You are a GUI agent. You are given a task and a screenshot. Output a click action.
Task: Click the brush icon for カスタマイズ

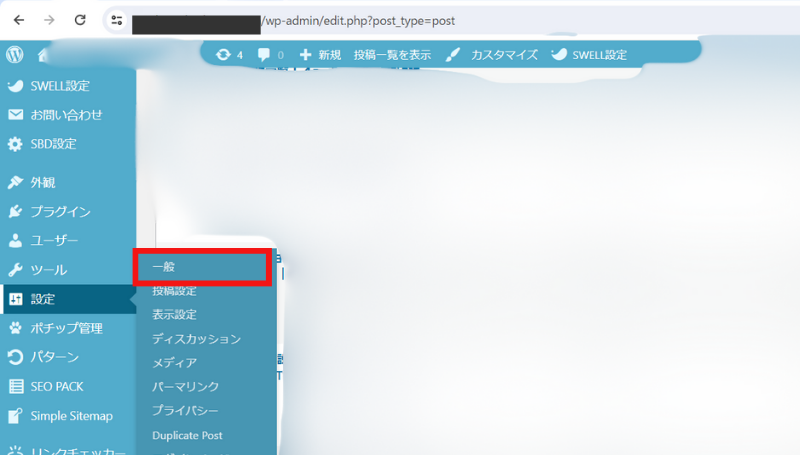tap(453, 55)
